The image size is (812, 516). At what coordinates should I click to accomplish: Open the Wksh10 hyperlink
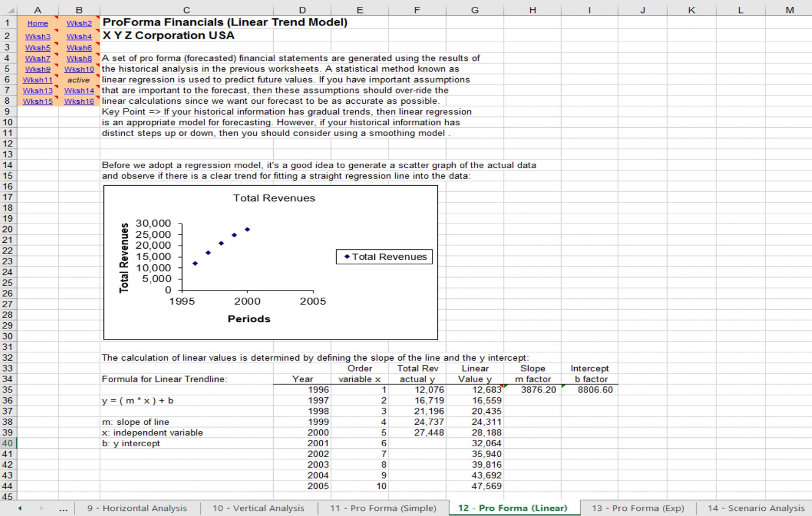(x=79, y=69)
